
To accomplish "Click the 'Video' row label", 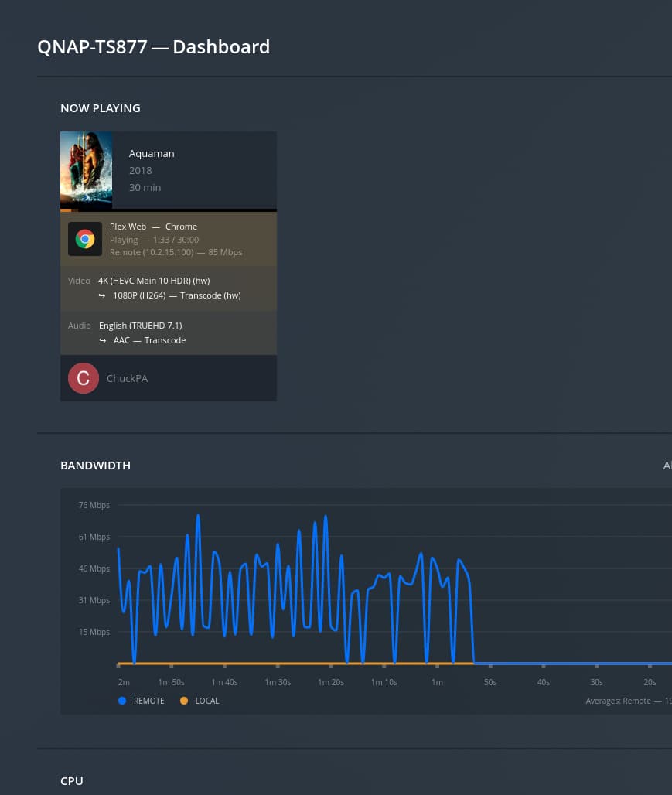I will pos(79,281).
